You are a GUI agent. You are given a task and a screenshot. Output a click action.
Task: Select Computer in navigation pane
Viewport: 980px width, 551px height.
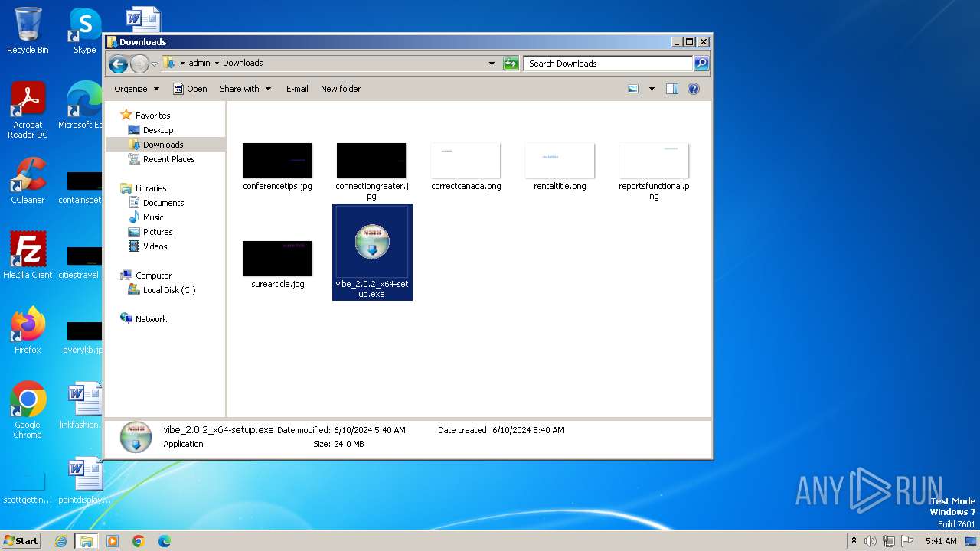[x=153, y=275]
